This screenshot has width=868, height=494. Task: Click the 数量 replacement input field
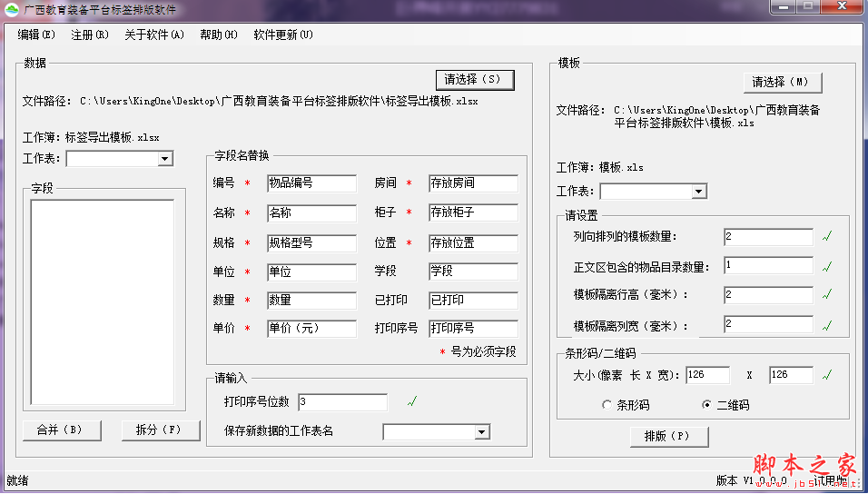311,301
